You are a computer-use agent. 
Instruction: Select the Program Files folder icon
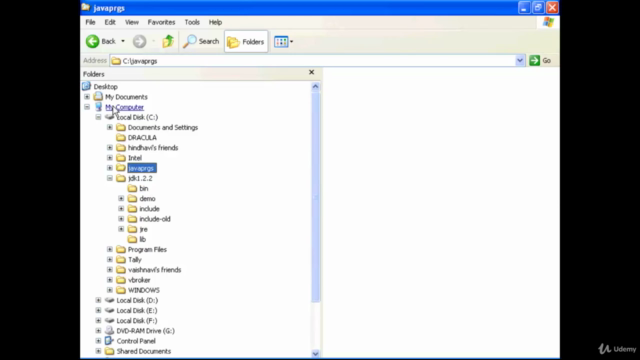click(121, 249)
